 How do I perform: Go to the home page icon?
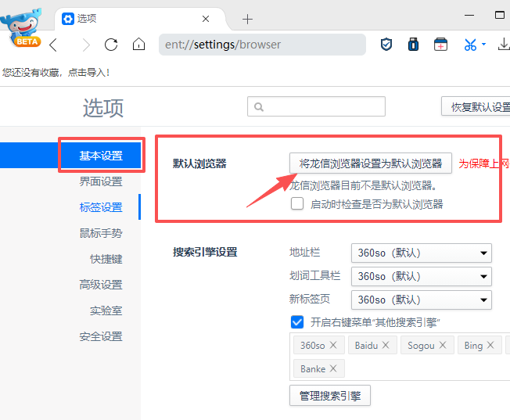[138, 45]
